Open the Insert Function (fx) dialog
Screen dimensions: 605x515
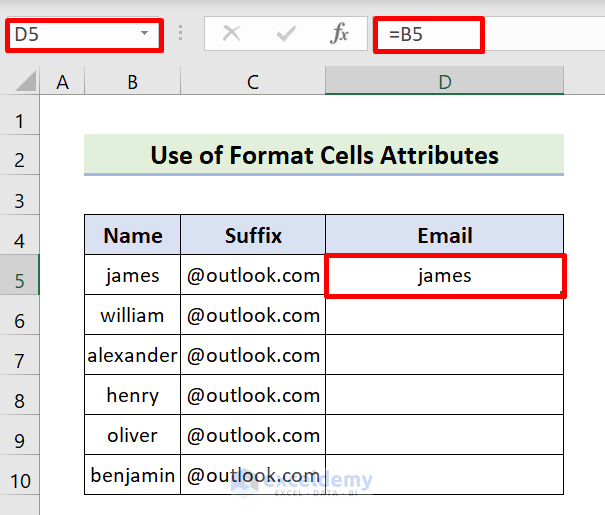pos(340,34)
